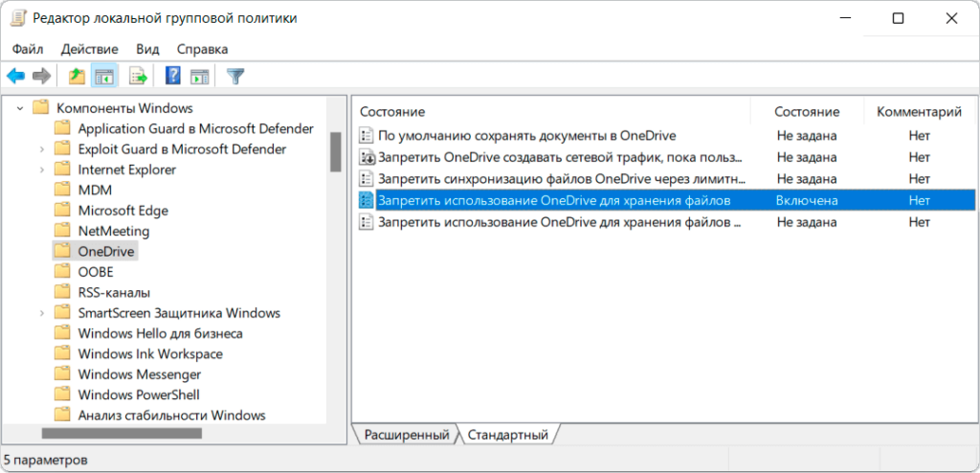This screenshot has height=473, width=980.
Task: Expand Exploit Guard в Microsoft Defender node
Action: 41,149
